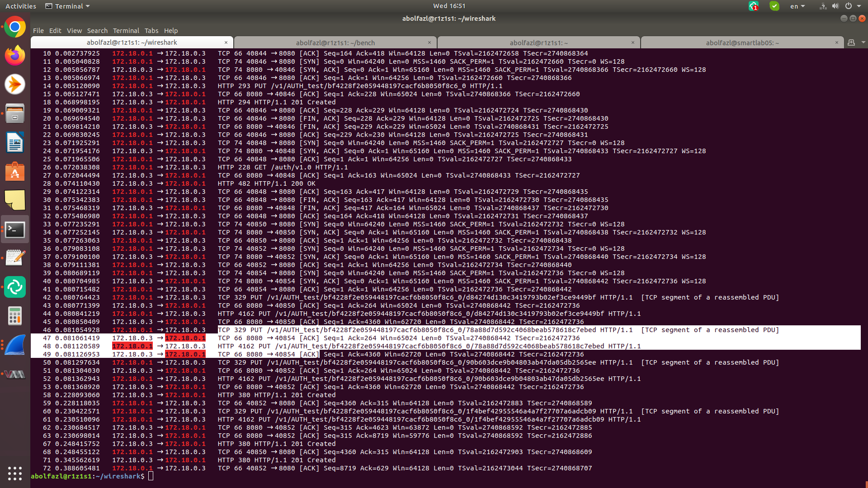The width and height of the screenshot is (868, 488).
Task: Launch Firefox from the dock
Action: pos(15,56)
